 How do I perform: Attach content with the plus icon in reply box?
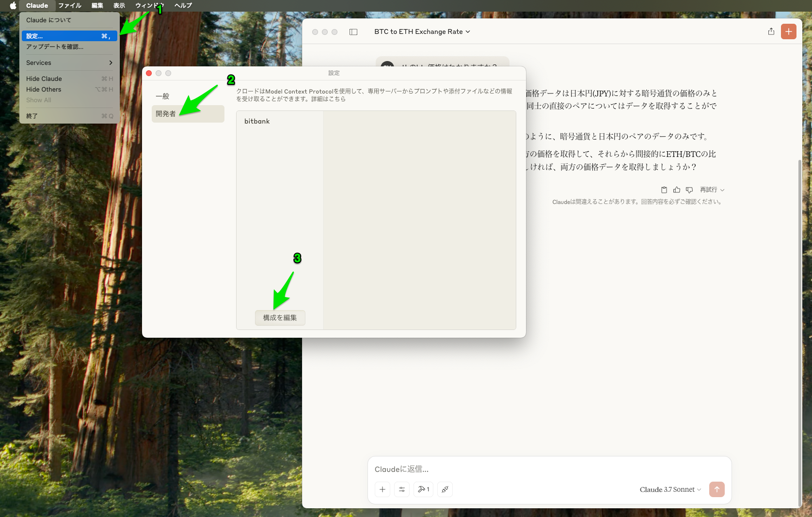tap(382, 489)
